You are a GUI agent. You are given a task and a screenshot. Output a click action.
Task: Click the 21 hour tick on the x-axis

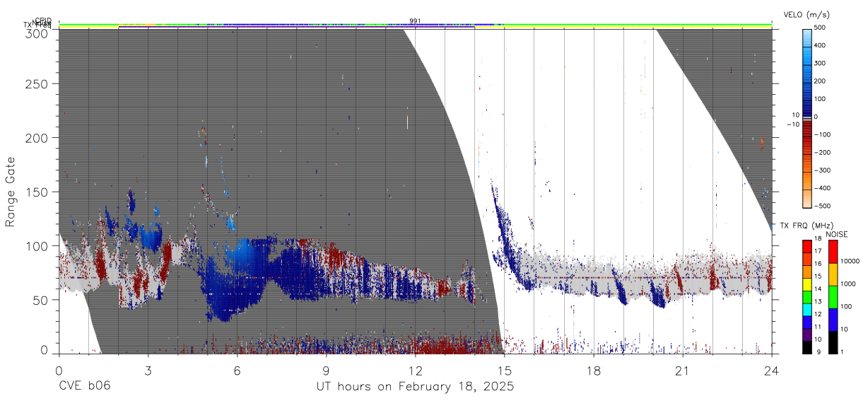coord(683,370)
